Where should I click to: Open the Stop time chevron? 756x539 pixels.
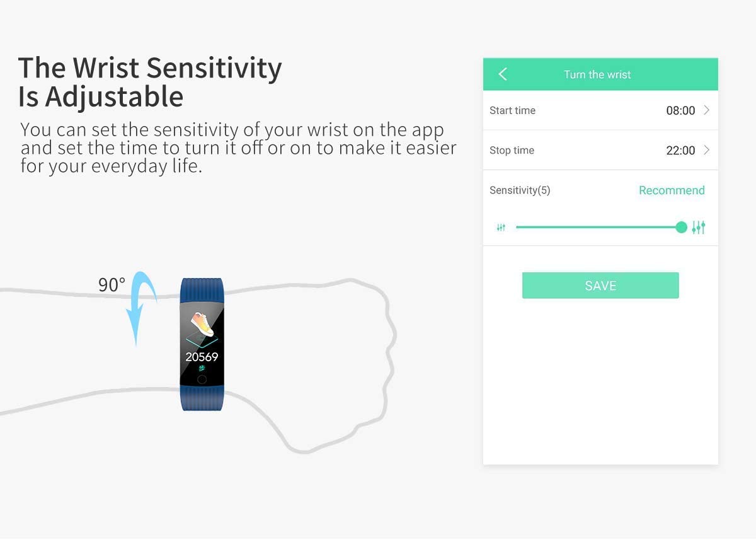click(x=706, y=150)
